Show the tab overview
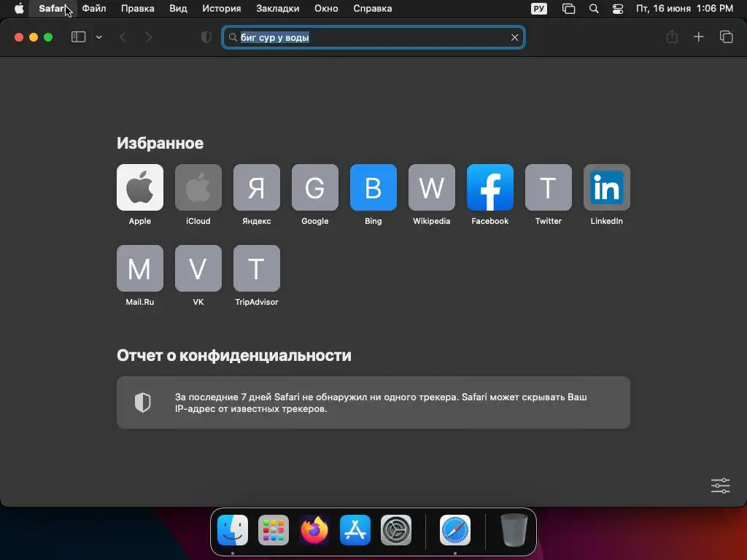The image size is (747, 560). click(x=726, y=37)
